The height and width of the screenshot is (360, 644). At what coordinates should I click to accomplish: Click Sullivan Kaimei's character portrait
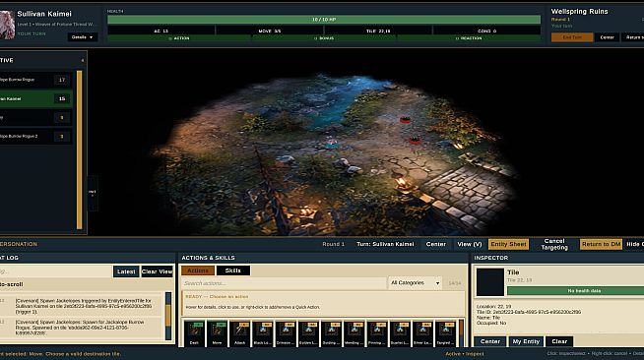pyautogui.click(x=7, y=25)
